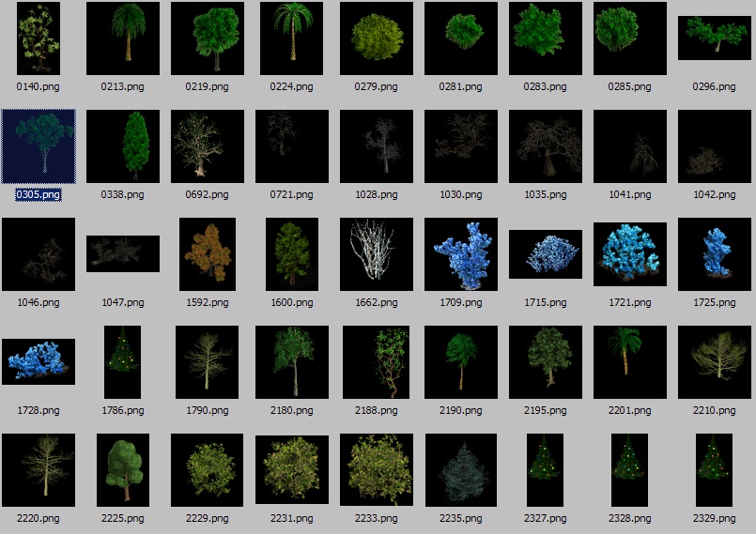Click the 1709.png blue coral thumbnail
This screenshot has width=756, height=534.
point(461,254)
